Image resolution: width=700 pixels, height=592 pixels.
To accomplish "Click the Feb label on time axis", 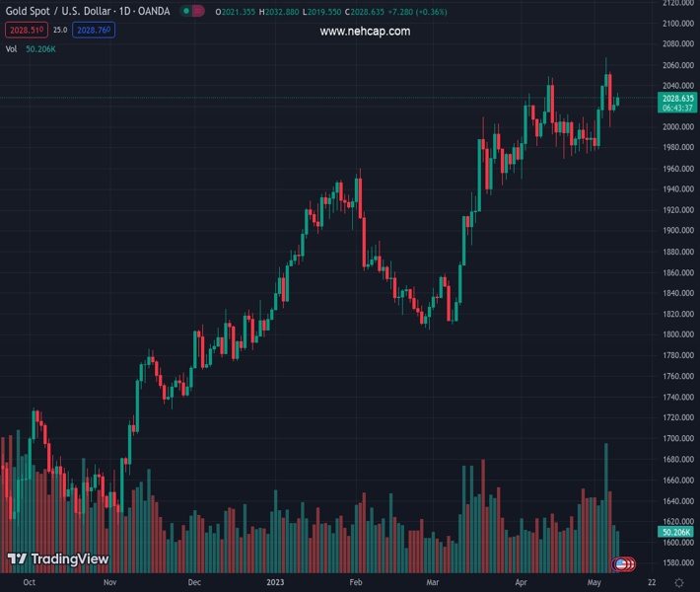I will (x=356, y=582).
